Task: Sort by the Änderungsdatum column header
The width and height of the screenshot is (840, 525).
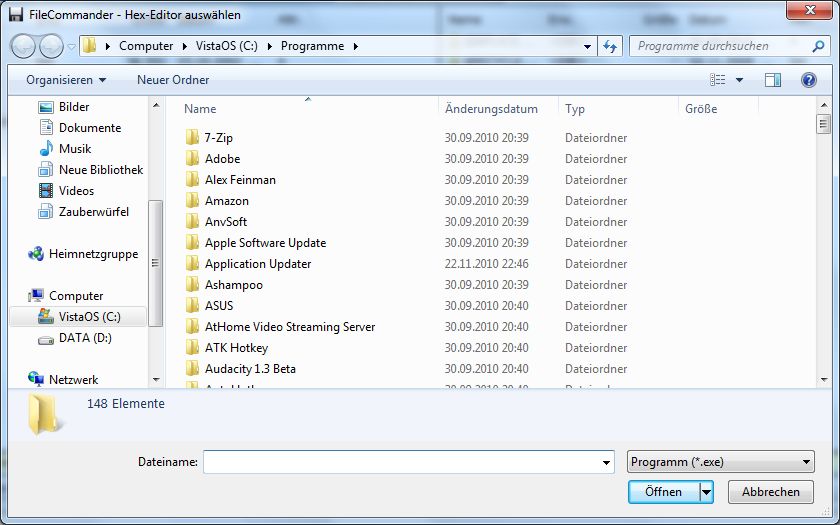Action: (x=491, y=109)
